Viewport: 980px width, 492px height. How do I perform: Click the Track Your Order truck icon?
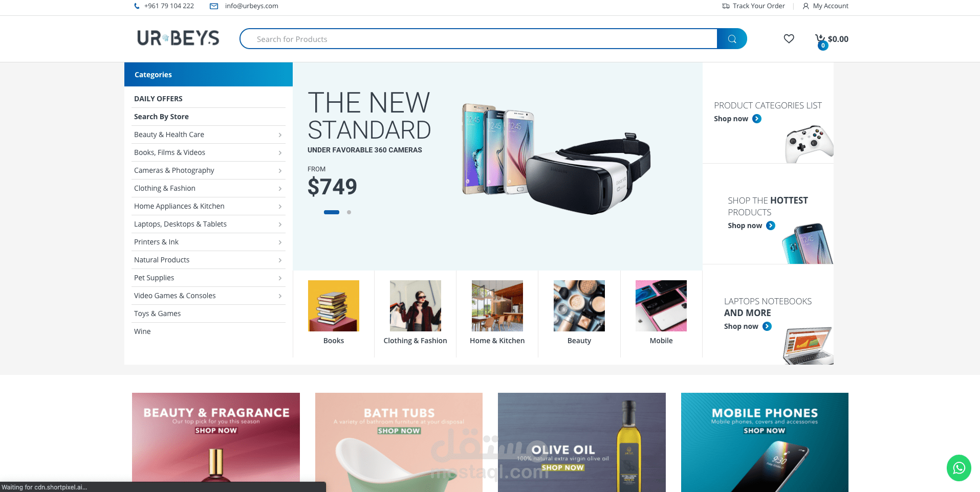pyautogui.click(x=726, y=6)
